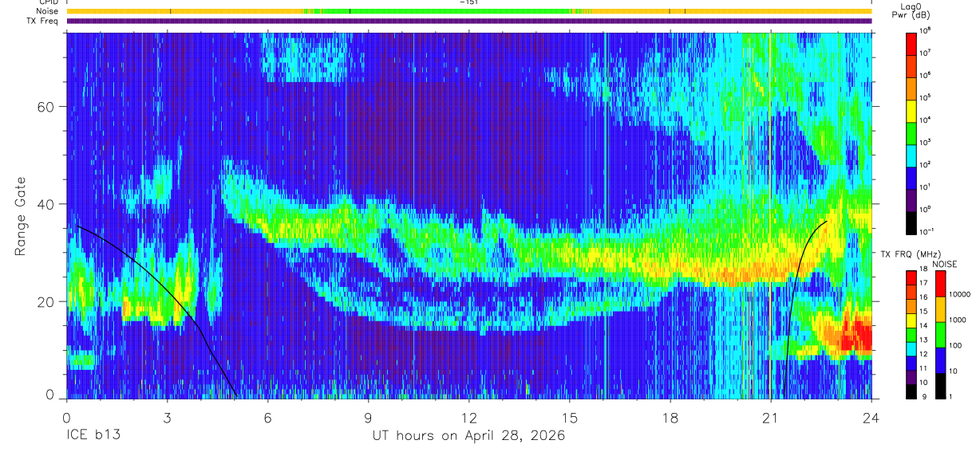Click the x-axis tick label '6'
980x452 pixels.
pos(267,417)
